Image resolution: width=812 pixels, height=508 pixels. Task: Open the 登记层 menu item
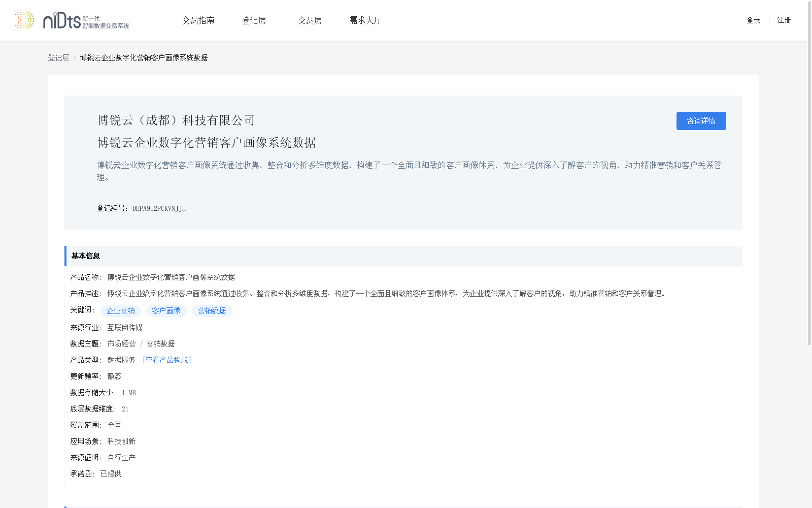254,20
